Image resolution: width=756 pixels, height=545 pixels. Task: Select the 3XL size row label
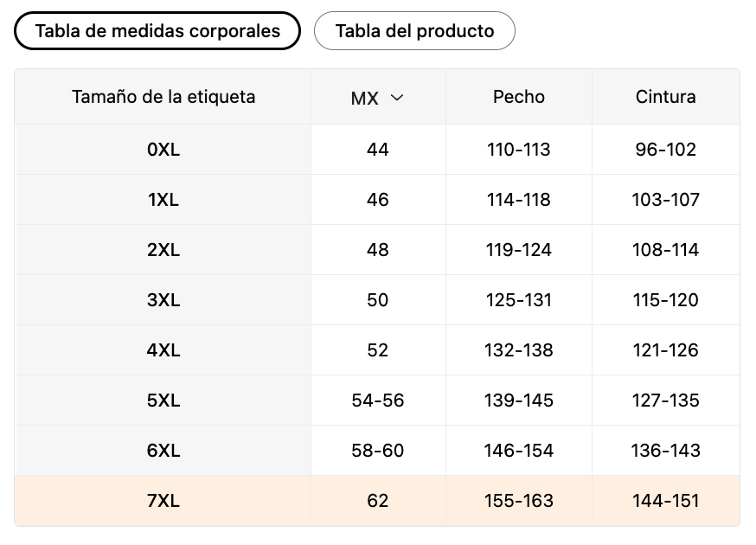click(x=163, y=300)
